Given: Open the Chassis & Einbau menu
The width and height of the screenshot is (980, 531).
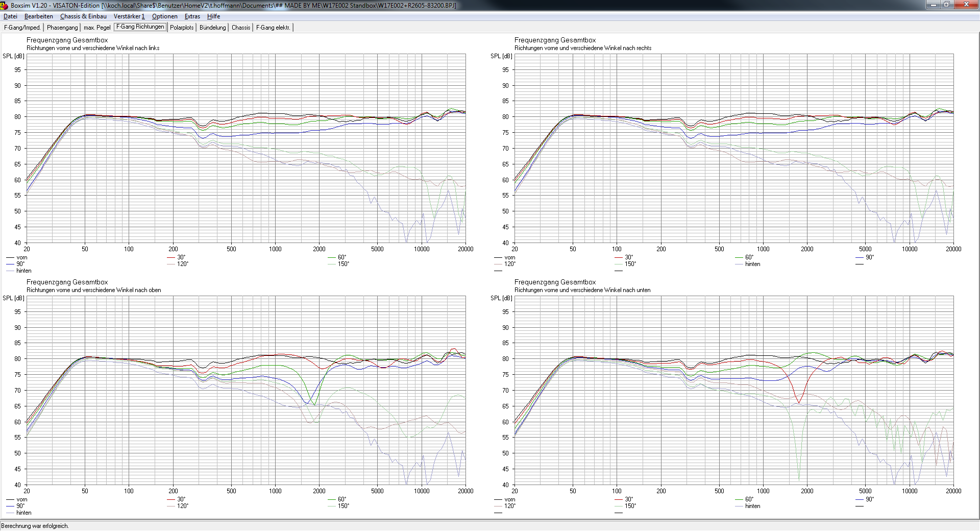Looking at the screenshot, I should pos(83,16).
